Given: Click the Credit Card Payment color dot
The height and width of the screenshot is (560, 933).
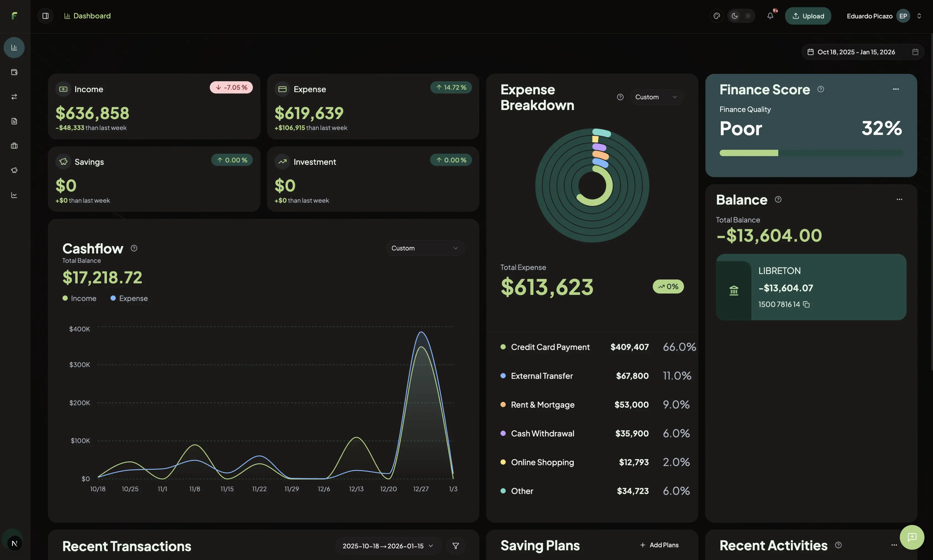Looking at the screenshot, I should pos(503,347).
